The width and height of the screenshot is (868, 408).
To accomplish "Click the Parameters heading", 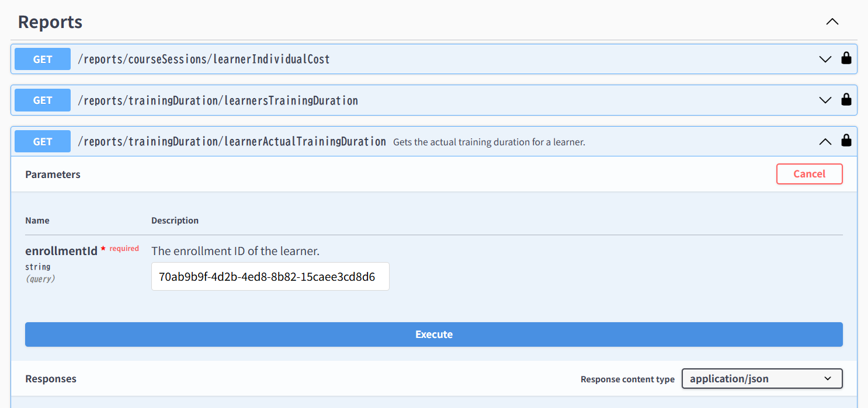I will coord(53,175).
